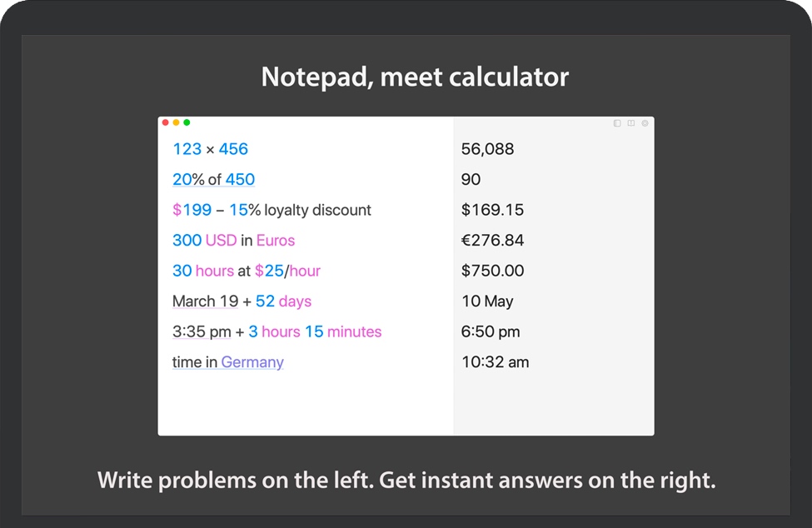812x528 pixels.
Task: Click the '123 × 456' problem line
Action: point(210,149)
